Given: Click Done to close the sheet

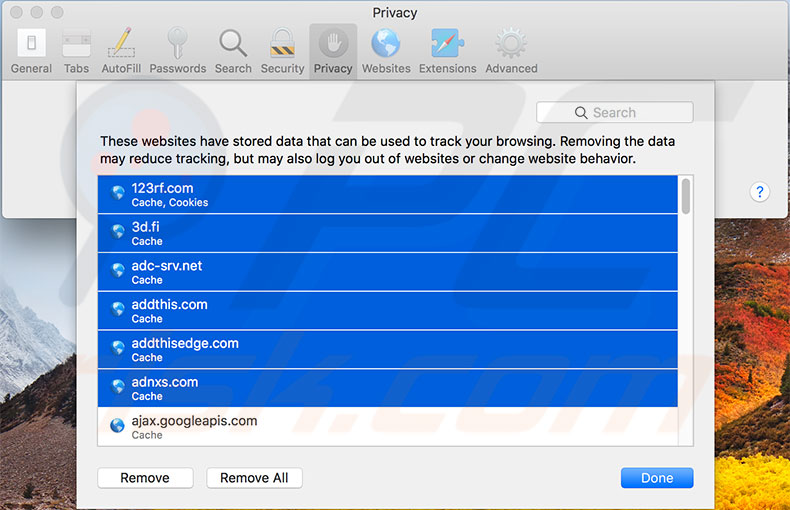Looking at the screenshot, I should click(657, 478).
